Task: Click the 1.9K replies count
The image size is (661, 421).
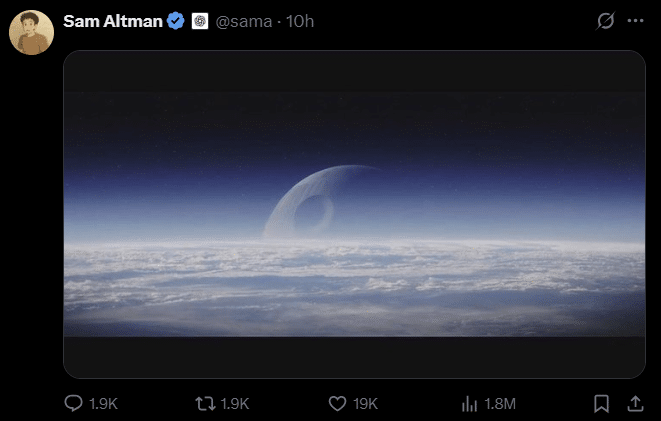Action: click(x=103, y=404)
